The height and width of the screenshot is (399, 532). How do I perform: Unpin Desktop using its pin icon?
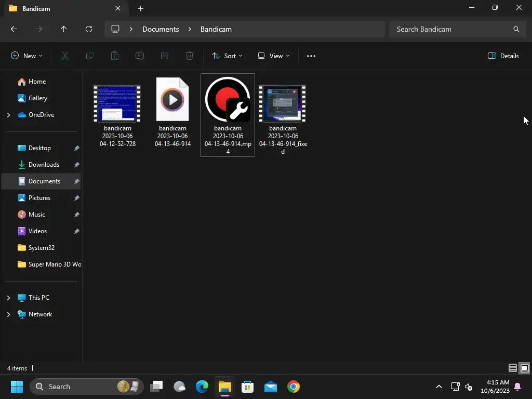(x=77, y=148)
